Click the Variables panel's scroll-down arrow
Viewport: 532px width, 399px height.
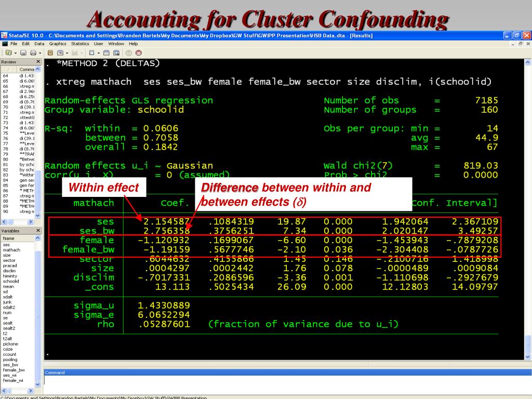[x=37, y=384]
